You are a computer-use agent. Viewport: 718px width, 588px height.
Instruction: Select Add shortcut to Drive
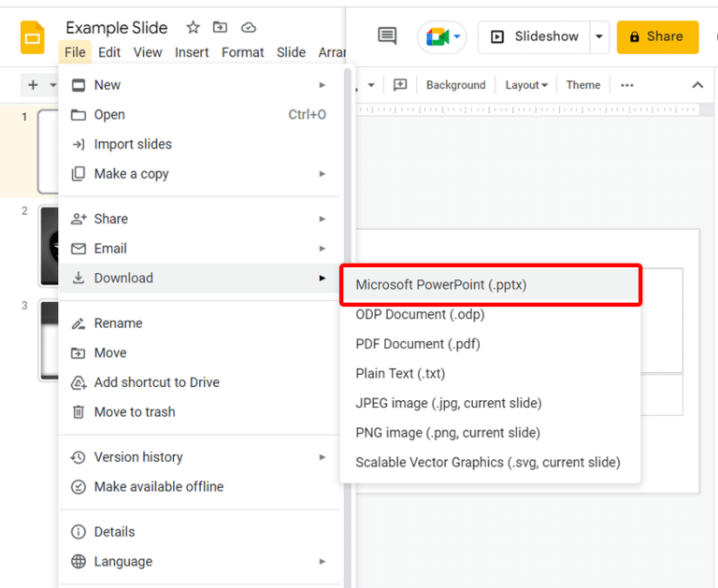pos(200,382)
